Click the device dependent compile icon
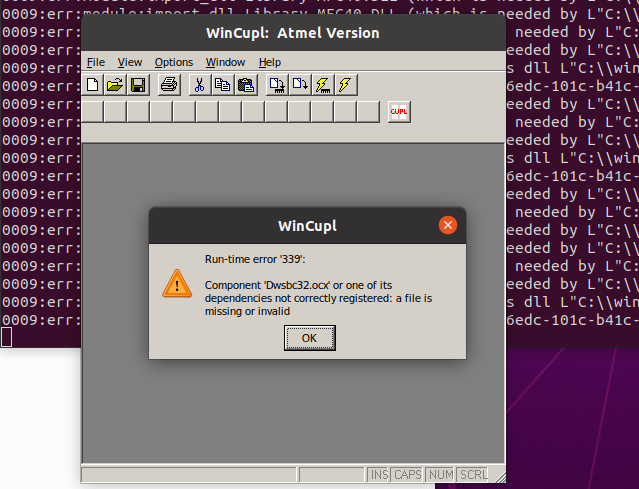 [277, 85]
